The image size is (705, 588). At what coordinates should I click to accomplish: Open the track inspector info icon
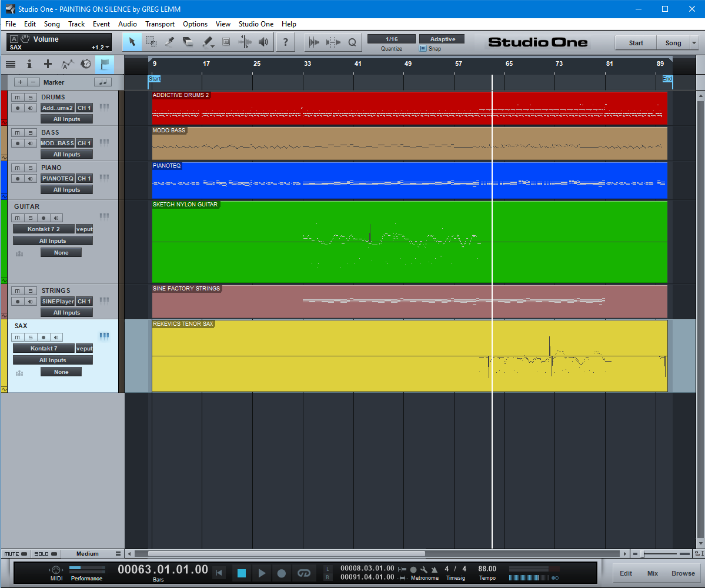click(x=29, y=64)
